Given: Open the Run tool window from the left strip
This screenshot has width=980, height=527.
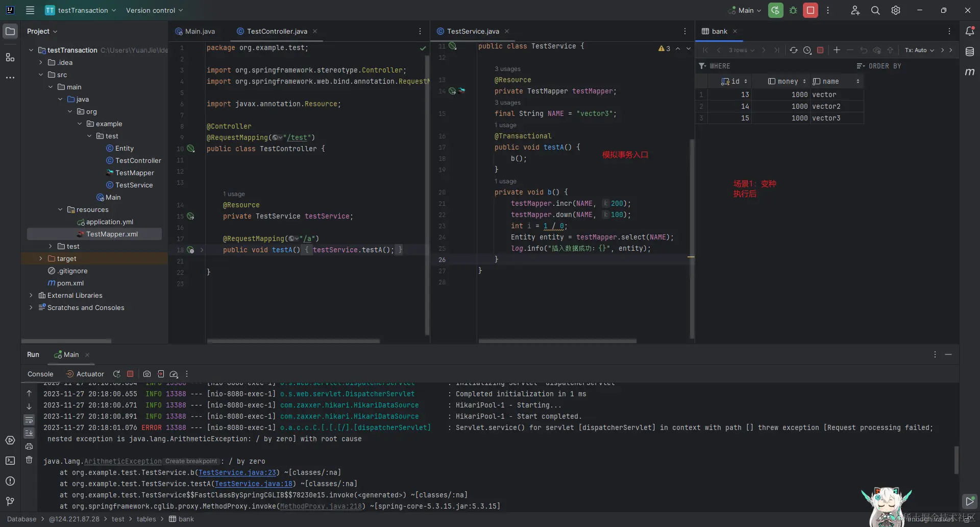Looking at the screenshot, I should [x=10, y=440].
